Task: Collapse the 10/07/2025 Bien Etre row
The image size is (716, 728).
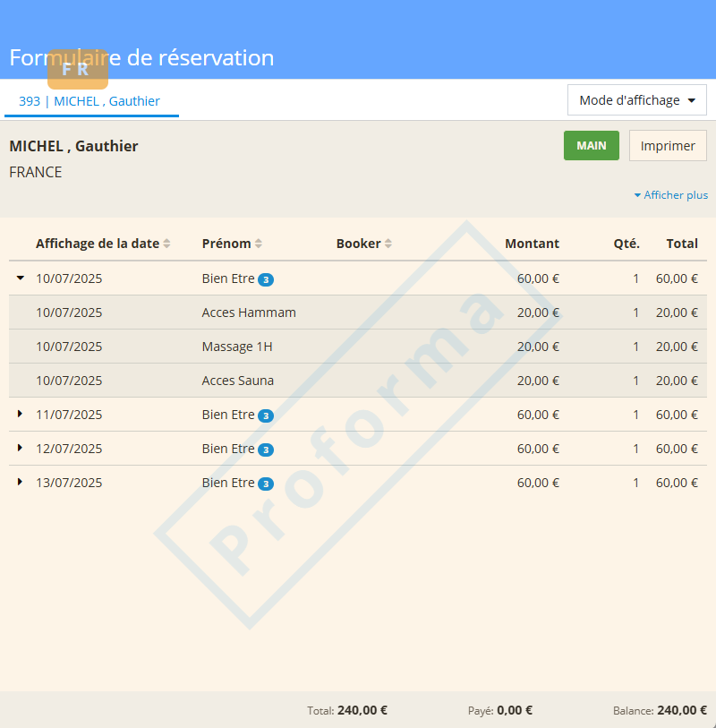Action: (x=21, y=278)
